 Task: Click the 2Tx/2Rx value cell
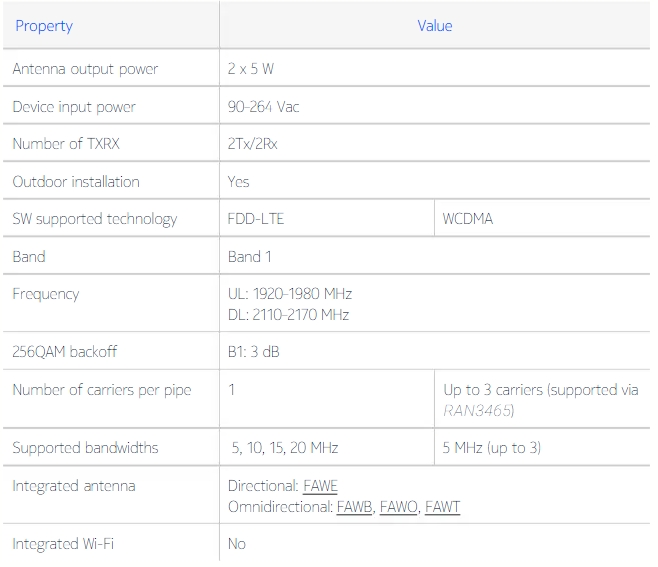[252, 144]
